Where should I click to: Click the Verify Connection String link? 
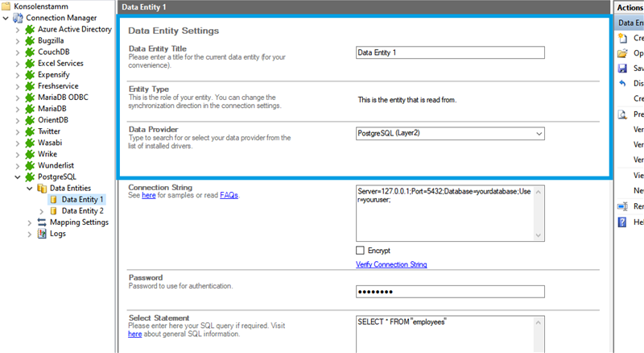391,264
